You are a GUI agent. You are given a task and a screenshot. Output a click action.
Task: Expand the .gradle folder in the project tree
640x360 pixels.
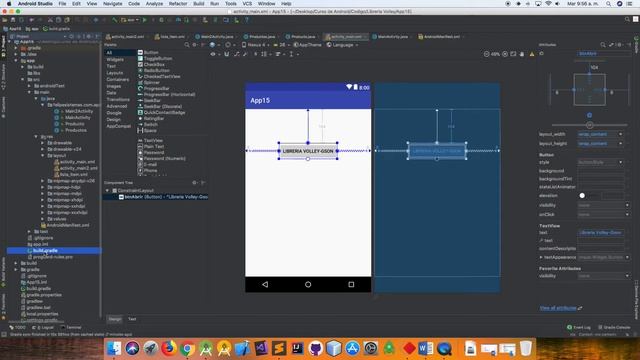click(16, 48)
